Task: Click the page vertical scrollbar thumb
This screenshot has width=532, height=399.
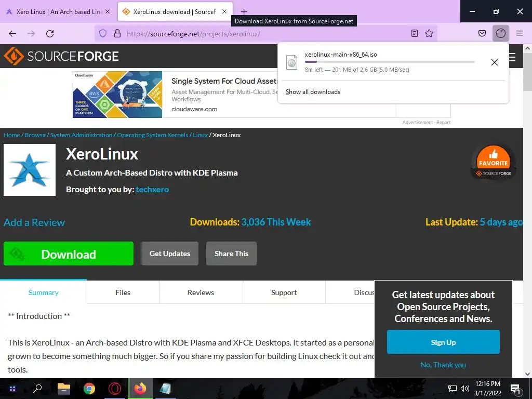Action: [x=528, y=71]
